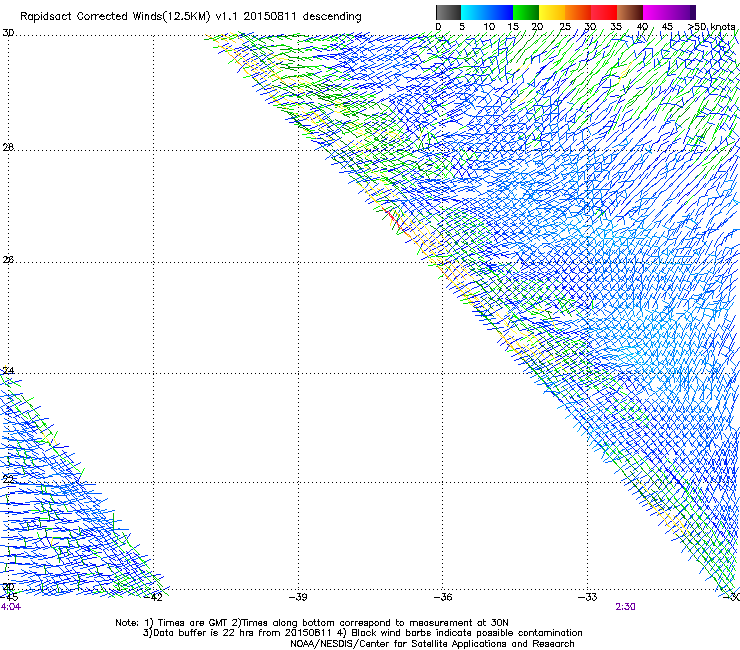740x650 pixels.
Task: Click the '-39' longitude axis label
Action: tap(298, 597)
